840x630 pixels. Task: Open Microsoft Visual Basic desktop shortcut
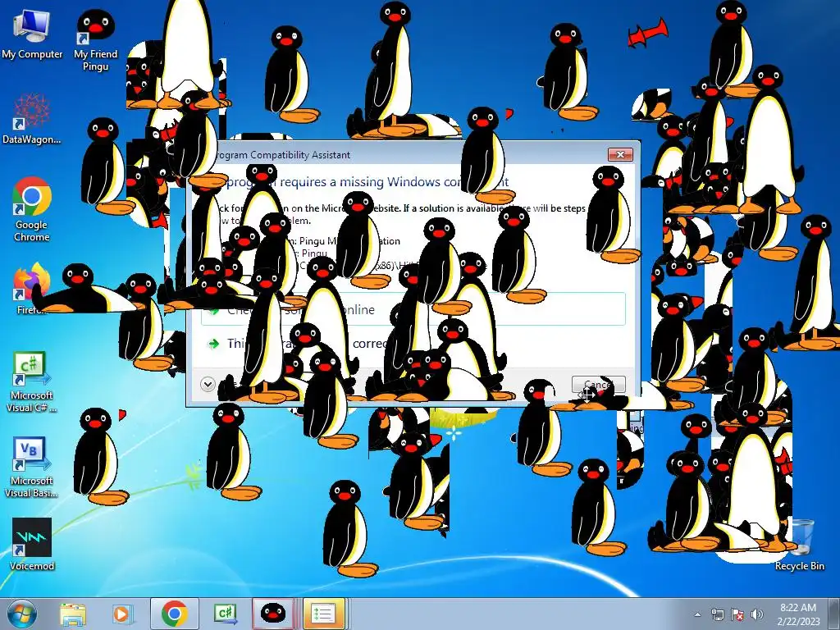click(32, 468)
